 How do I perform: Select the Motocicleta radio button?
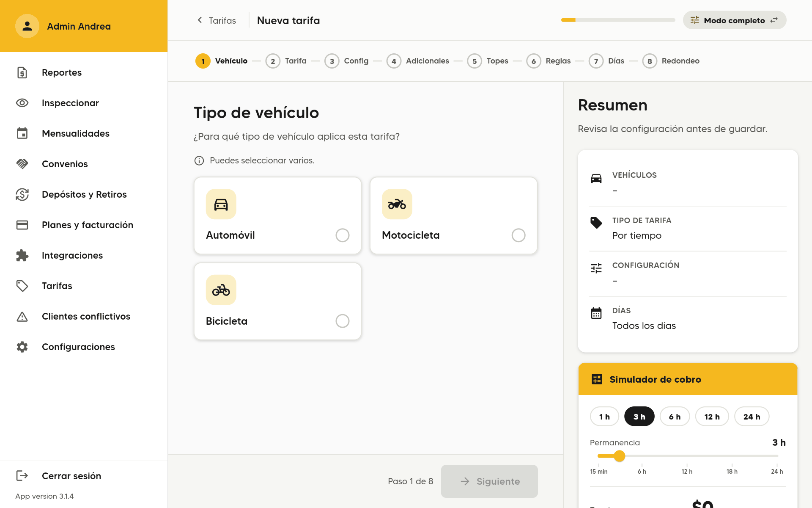[x=518, y=235]
